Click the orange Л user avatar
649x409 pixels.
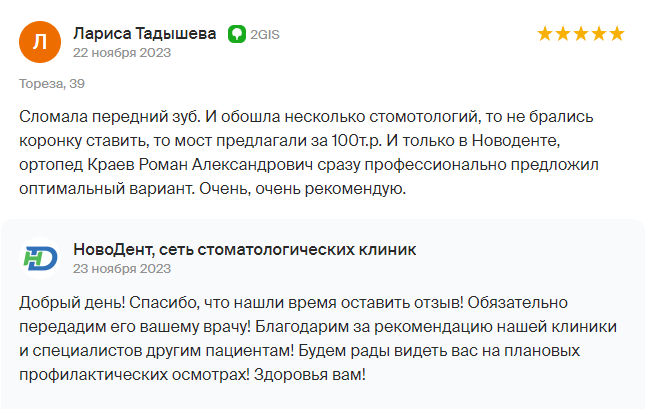40,42
